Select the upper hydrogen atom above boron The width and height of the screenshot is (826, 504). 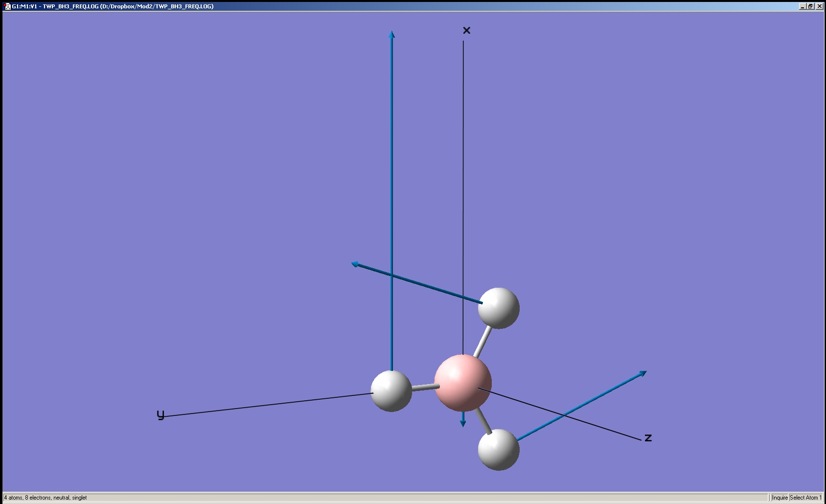pos(499,308)
